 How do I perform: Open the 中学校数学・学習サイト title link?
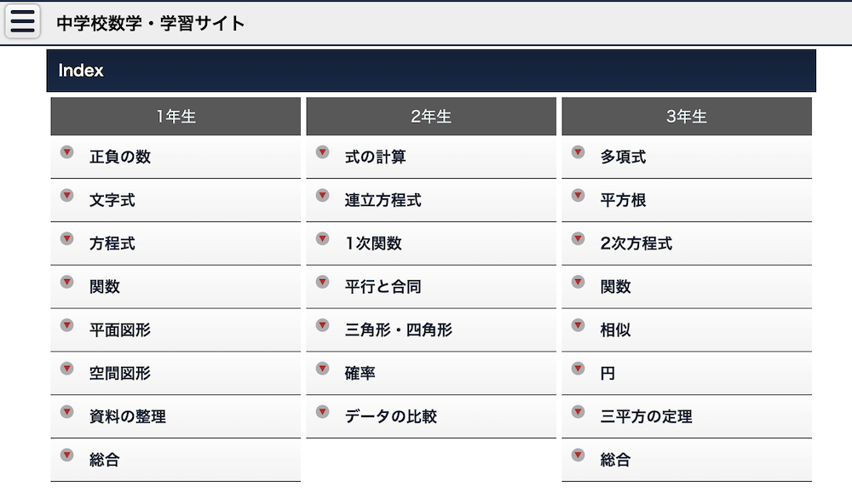click(x=151, y=23)
